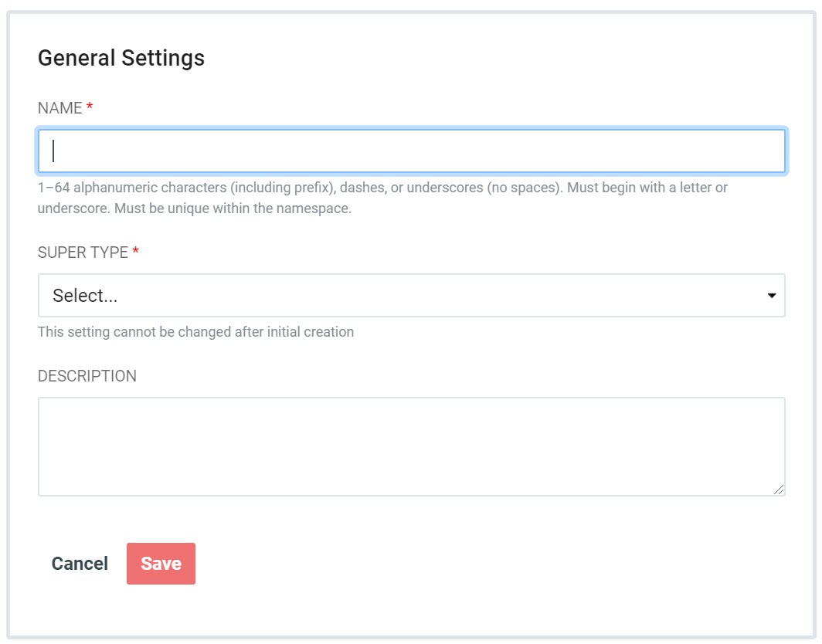Image resolution: width=822 pixels, height=644 pixels.
Task: Click the SUPER TYPE field label
Action: tap(83, 253)
